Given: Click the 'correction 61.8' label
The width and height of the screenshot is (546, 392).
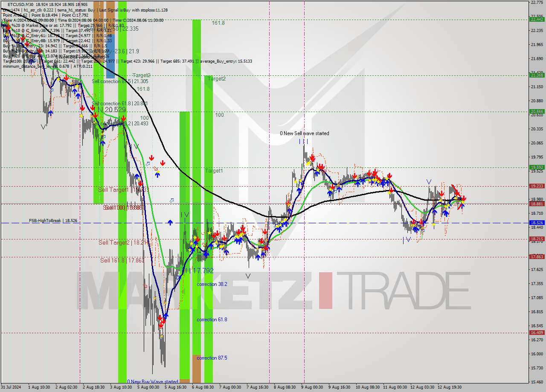Looking at the screenshot, I should coord(212,320).
